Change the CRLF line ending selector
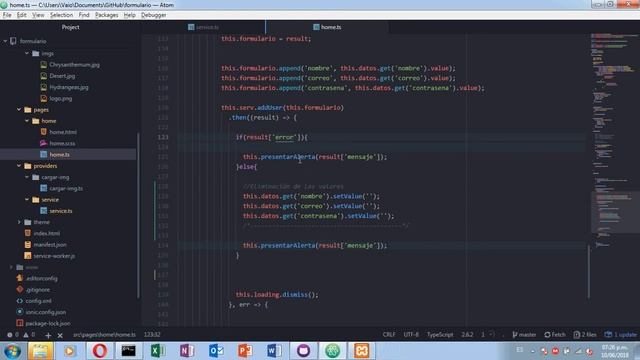Screen dimensions: 640x360 (389, 335)
